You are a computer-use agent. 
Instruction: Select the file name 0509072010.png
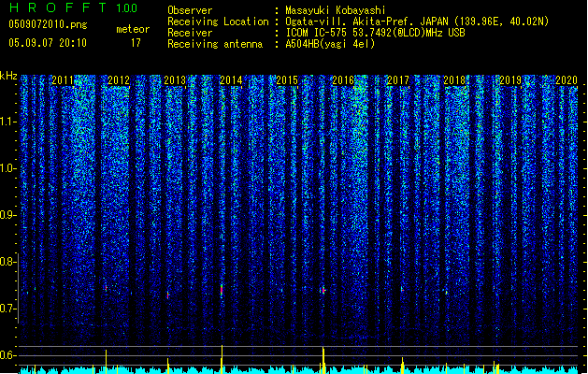point(48,24)
